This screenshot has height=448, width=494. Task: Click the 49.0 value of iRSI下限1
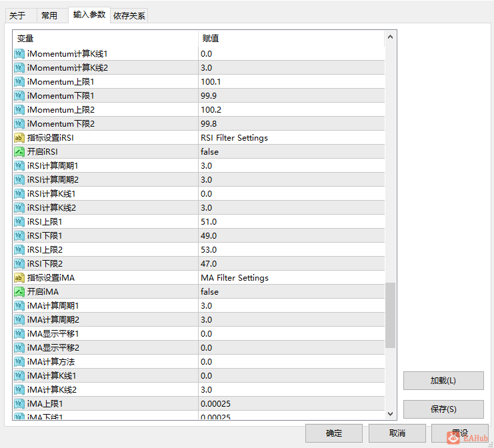click(209, 235)
